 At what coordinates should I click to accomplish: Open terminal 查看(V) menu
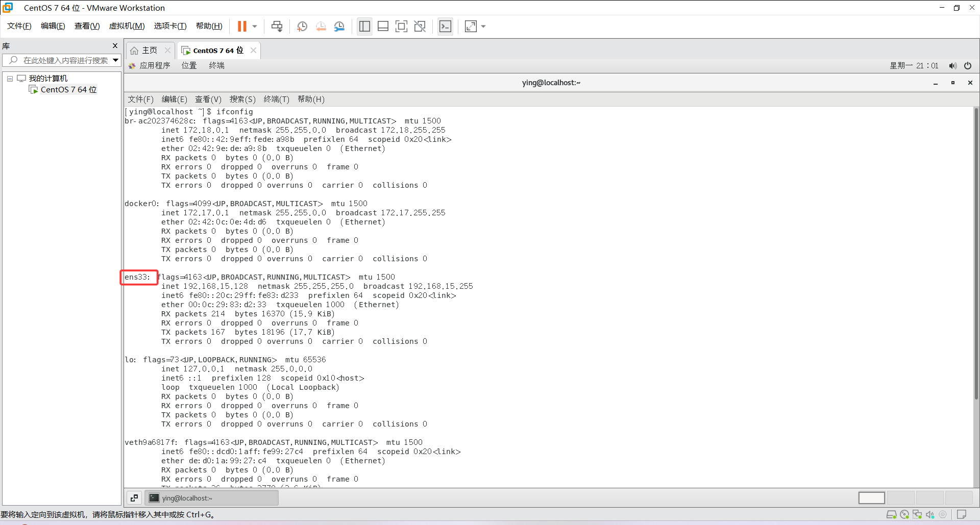(x=208, y=99)
